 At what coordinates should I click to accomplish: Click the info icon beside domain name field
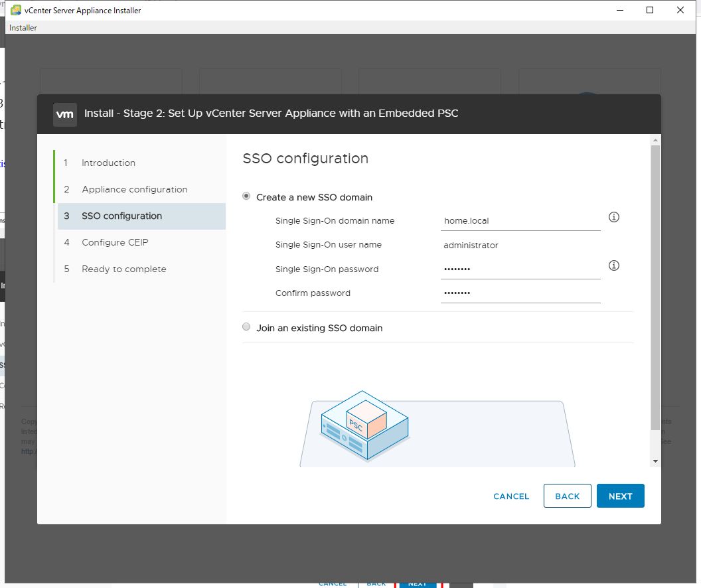pyautogui.click(x=614, y=217)
